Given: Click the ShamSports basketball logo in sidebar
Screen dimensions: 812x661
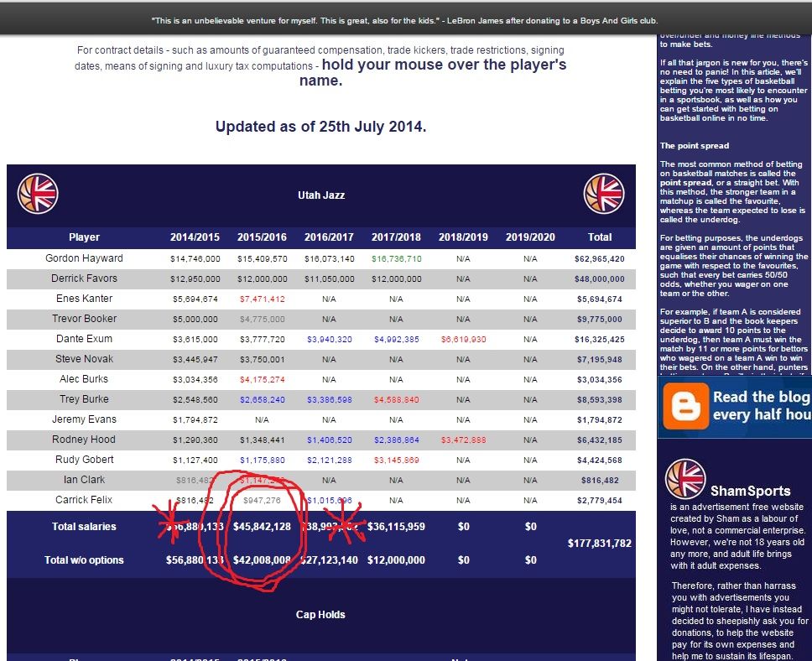Looking at the screenshot, I should point(685,479).
